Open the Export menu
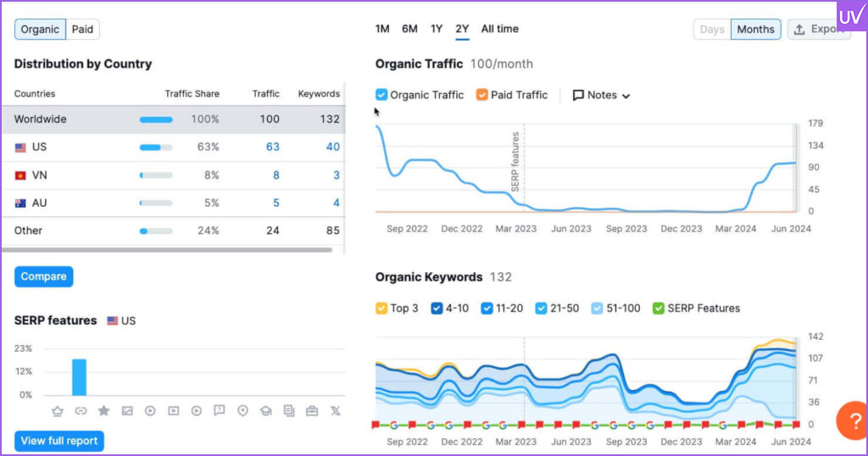This screenshot has width=868, height=456. click(x=817, y=30)
